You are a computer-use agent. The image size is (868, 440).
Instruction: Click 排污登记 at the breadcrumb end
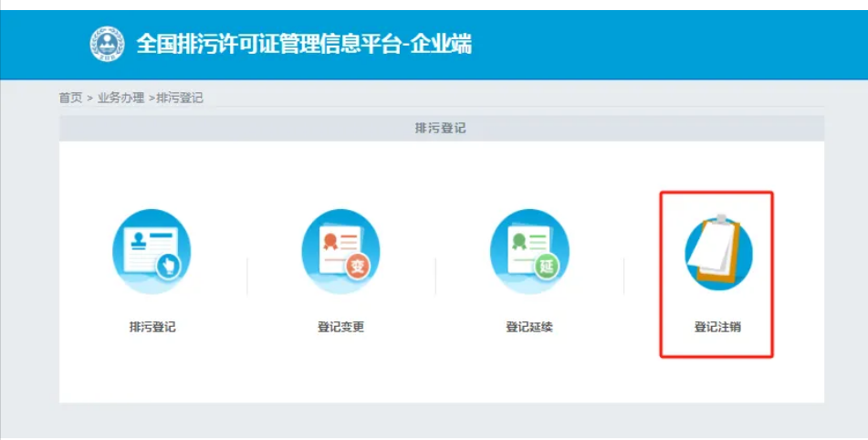[180, 98]
